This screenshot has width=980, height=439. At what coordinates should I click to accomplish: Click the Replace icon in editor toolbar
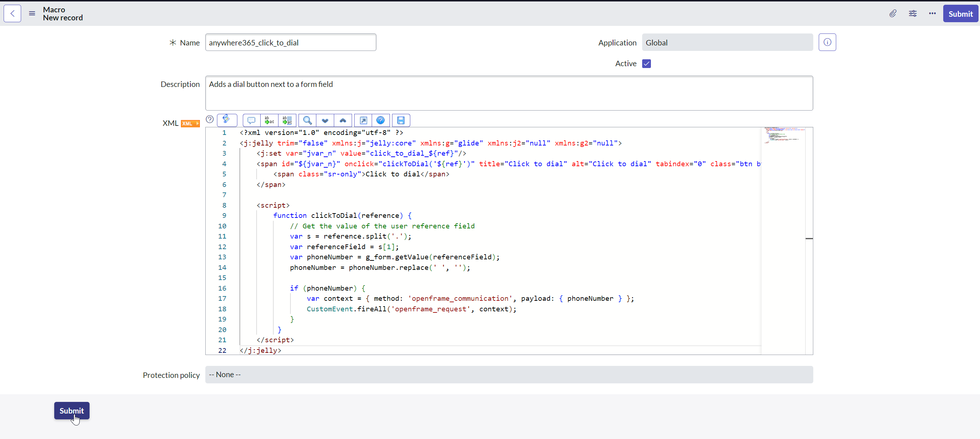[x=269, y=120]
